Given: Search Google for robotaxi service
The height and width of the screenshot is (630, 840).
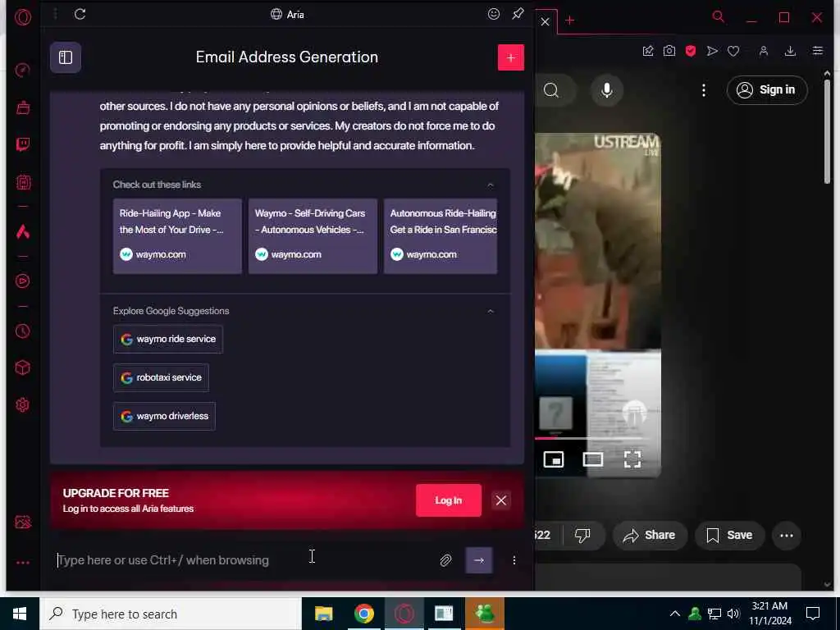Looking at the screenshot, I should tap(161, 377).
